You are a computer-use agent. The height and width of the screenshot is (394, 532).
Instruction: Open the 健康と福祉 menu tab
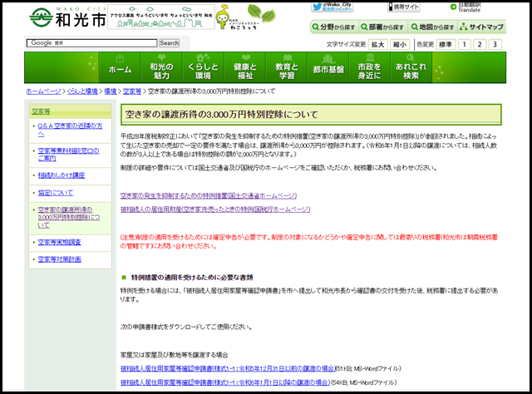point(245,67)
